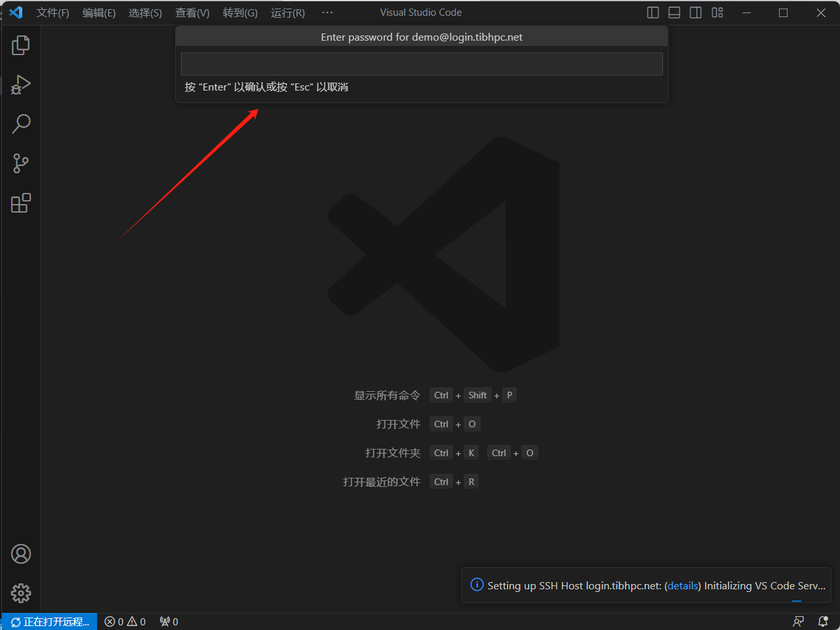Click the password input field
The width and height of the screenshot is (840, 630).
[x=422, y=64]
